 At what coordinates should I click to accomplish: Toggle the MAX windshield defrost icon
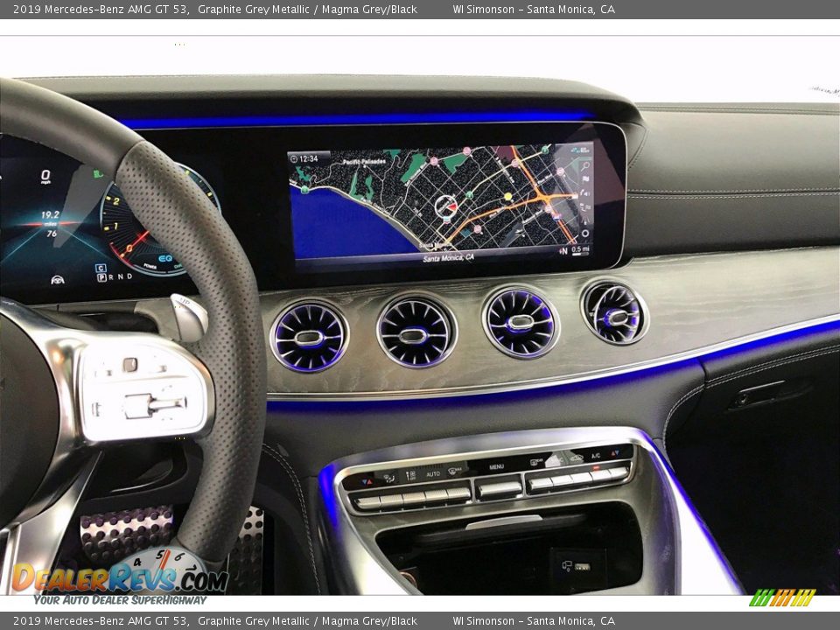point(454,470)
